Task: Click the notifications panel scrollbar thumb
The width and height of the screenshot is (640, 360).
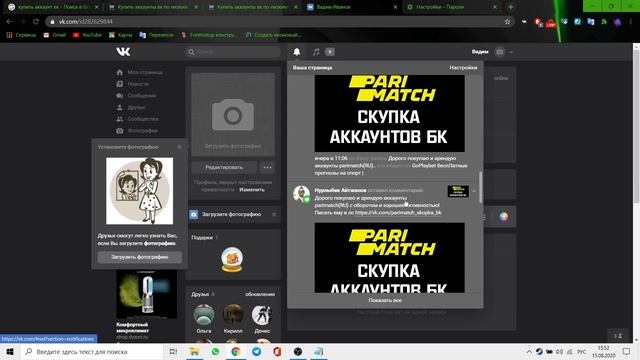Action: tap(480, 187)
